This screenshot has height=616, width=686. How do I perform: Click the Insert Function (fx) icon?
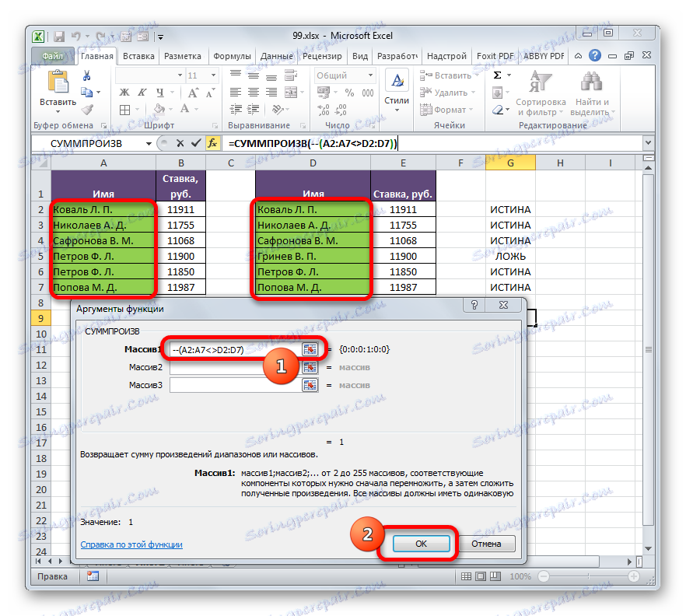click(x=214, y=143)
